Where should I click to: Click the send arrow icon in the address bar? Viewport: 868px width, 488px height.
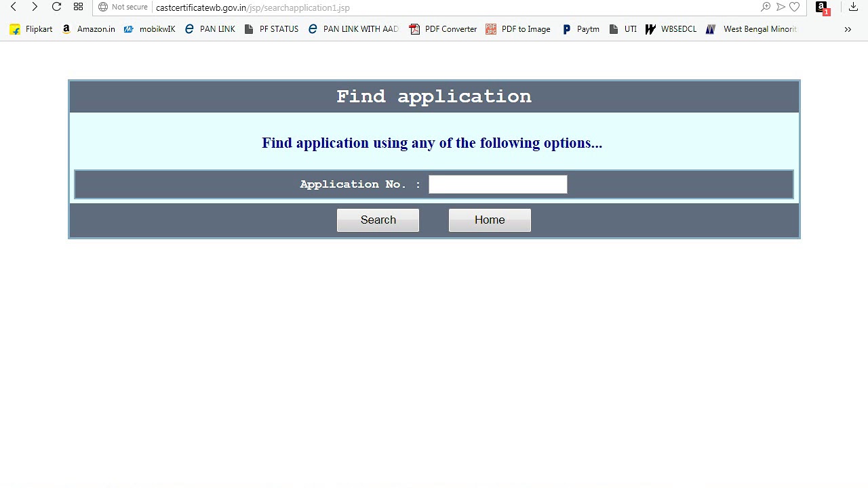pyautogui.click(x=781, y=7)
